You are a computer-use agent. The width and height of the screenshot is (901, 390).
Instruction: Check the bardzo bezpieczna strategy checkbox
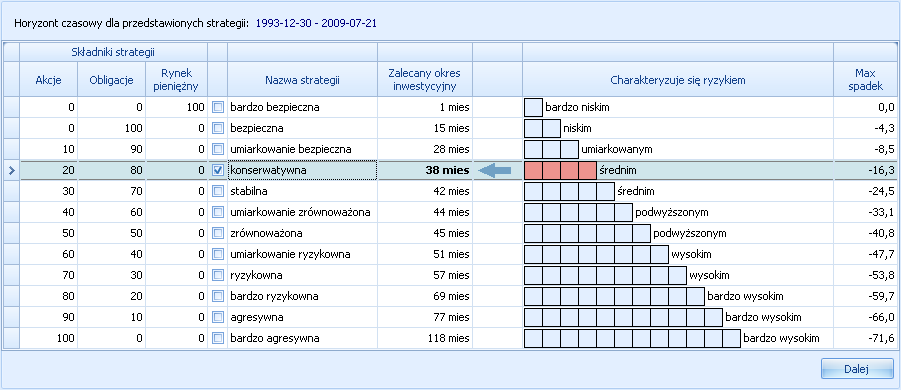(x=218, y=107)
